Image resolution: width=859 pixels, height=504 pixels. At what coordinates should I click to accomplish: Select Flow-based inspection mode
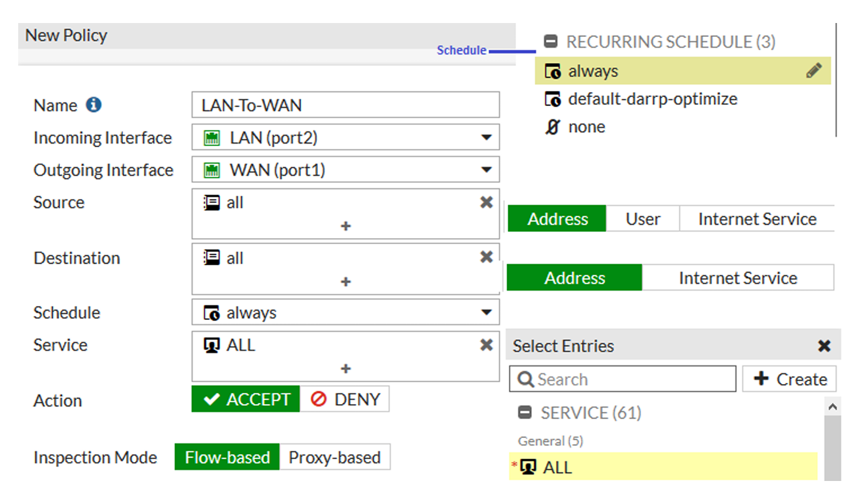click(x=227, y=457)
